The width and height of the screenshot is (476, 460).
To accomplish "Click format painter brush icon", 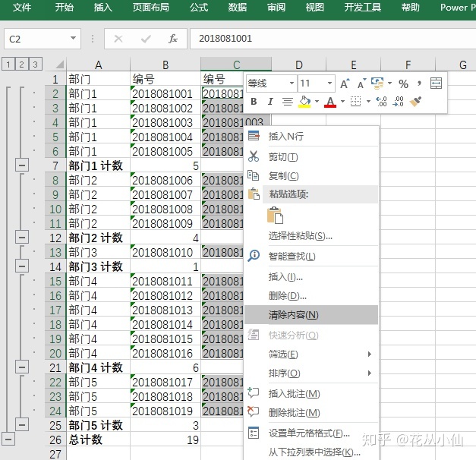I will point(415,102).
